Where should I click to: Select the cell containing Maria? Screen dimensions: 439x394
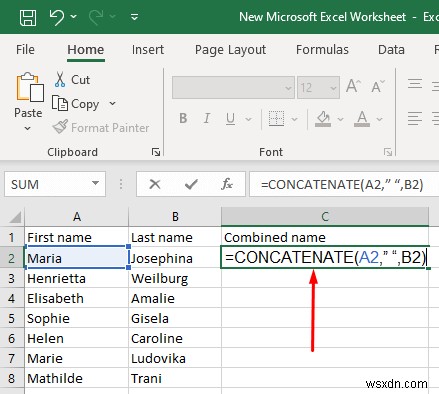tap(77, 258)
